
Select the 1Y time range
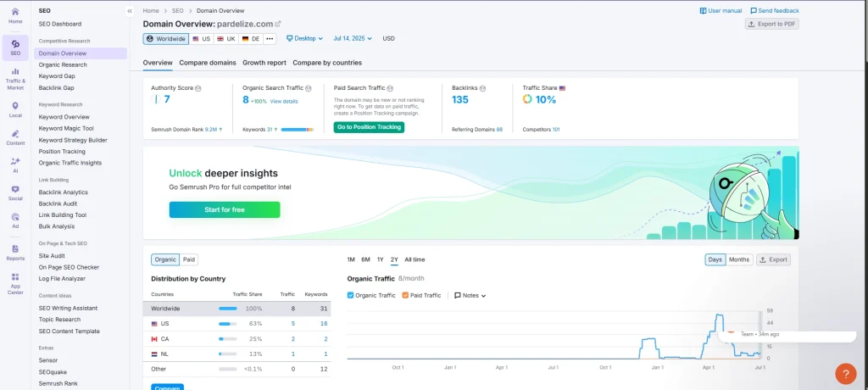[381, 259]
